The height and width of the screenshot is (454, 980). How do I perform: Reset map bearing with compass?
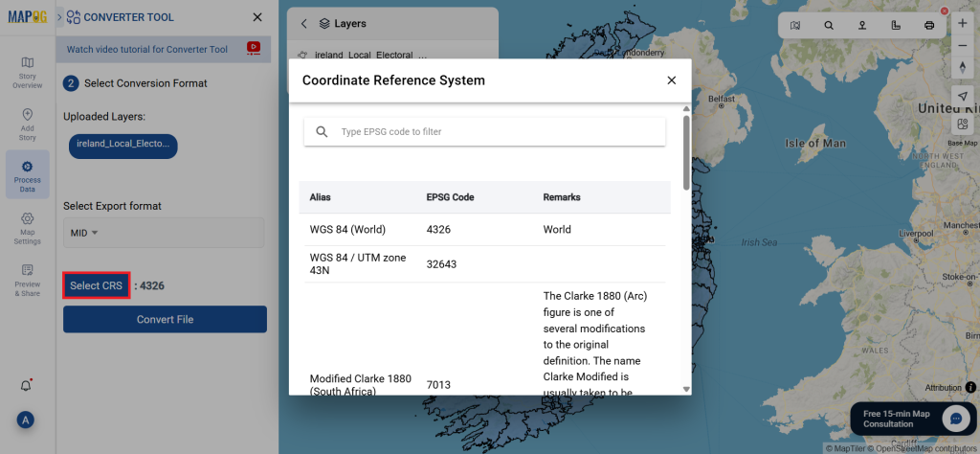point(963,68)
